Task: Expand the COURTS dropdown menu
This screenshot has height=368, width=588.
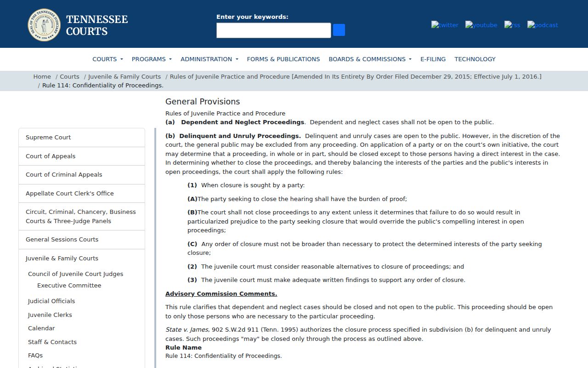Action: (108, 59)
